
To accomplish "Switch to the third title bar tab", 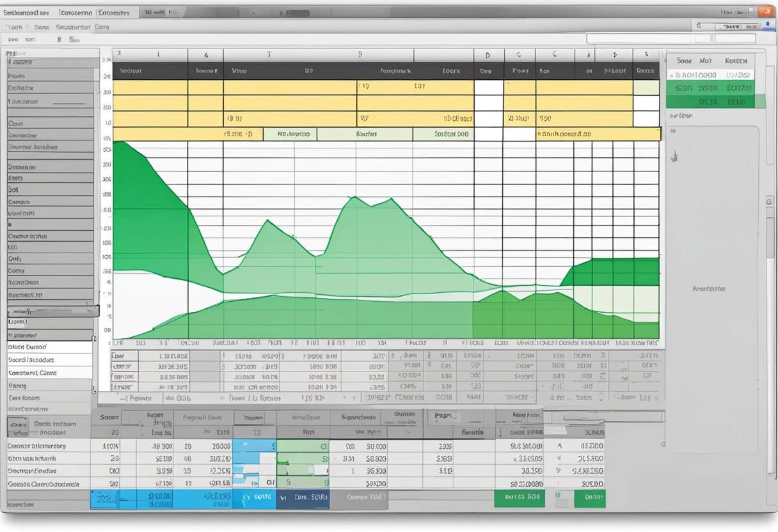I will (x=114, y=13).
